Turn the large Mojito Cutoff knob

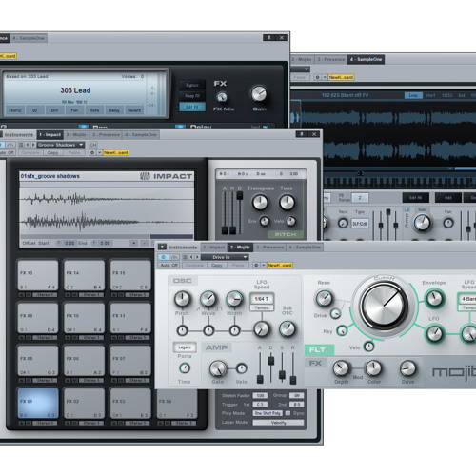[x=385, y=306]
